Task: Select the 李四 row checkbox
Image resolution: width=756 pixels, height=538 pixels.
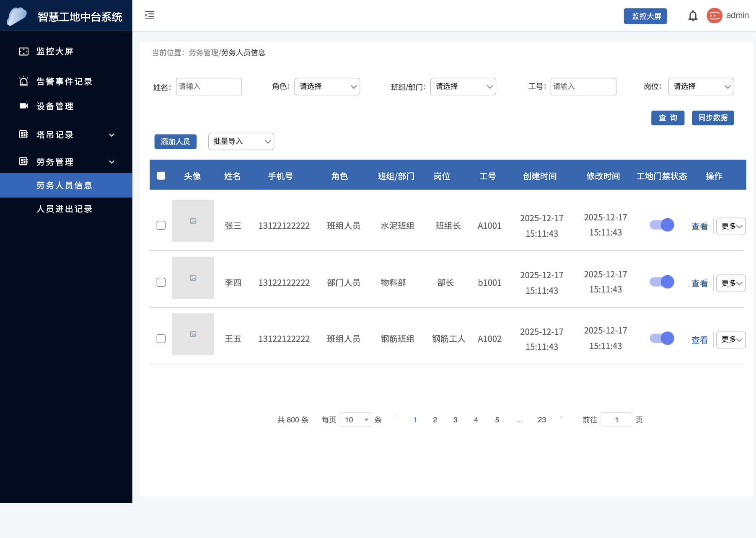Action: 161,282
